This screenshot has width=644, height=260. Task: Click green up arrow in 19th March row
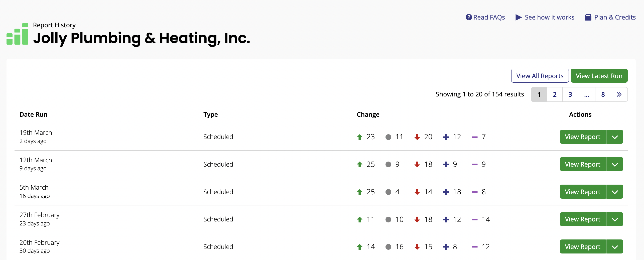click(x=359, y=137)
